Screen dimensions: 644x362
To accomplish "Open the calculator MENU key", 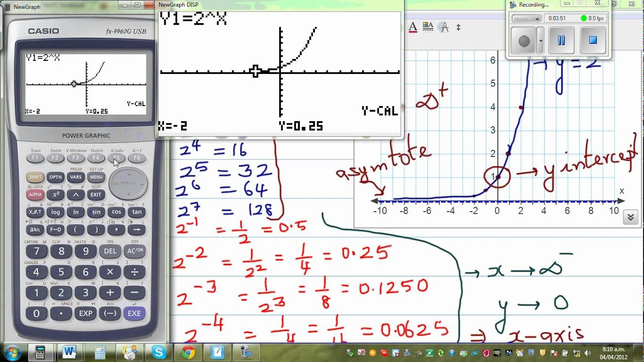I will 96,177.
